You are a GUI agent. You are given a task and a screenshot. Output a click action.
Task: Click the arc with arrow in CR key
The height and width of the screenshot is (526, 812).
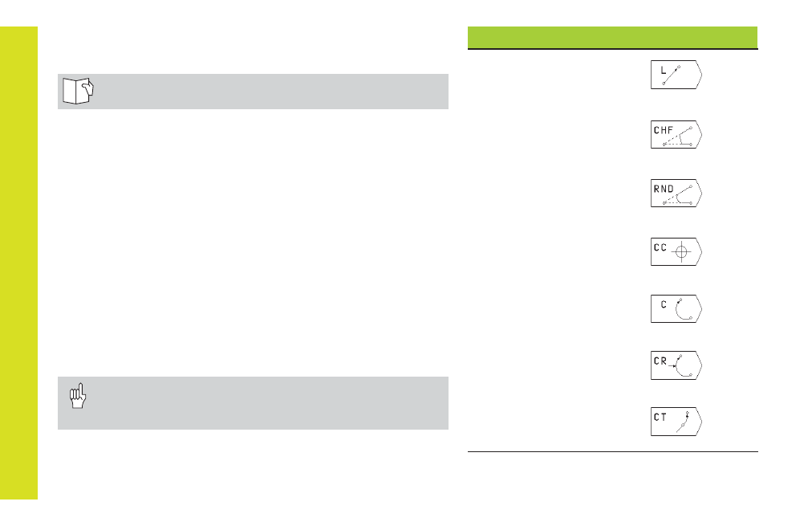point(681,366)
